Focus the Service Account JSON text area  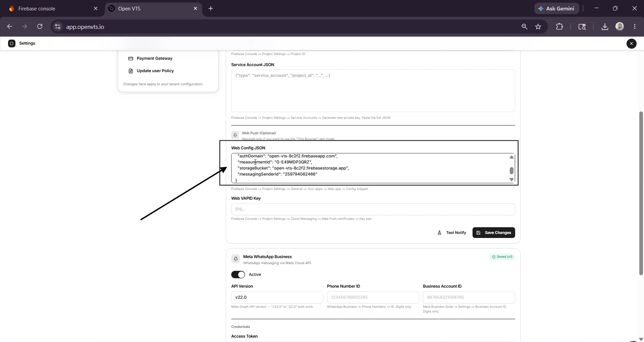373,91
